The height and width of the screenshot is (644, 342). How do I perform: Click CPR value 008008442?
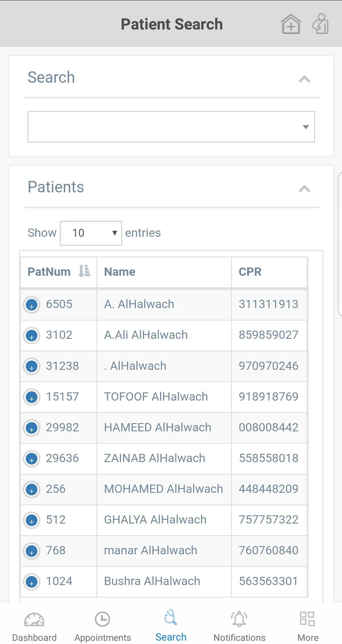coord(269,428)
